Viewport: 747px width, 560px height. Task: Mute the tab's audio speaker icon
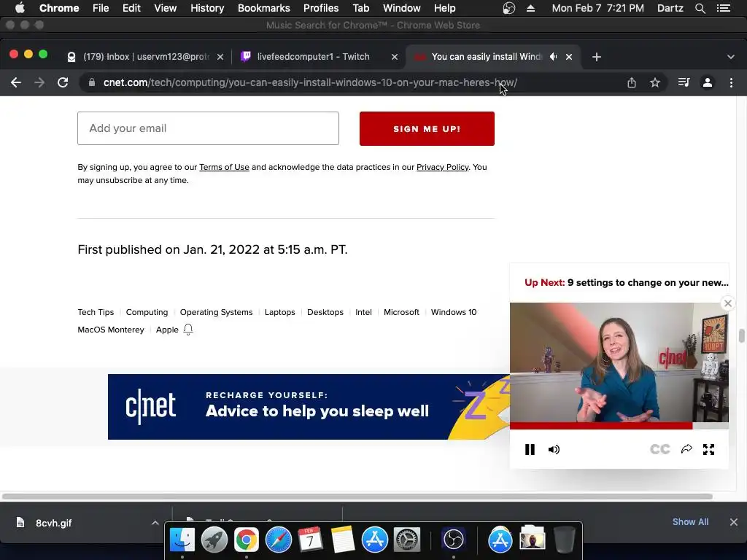553,57
